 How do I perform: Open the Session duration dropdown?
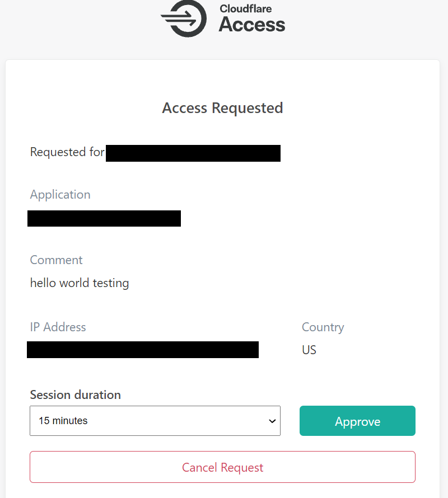155,421
